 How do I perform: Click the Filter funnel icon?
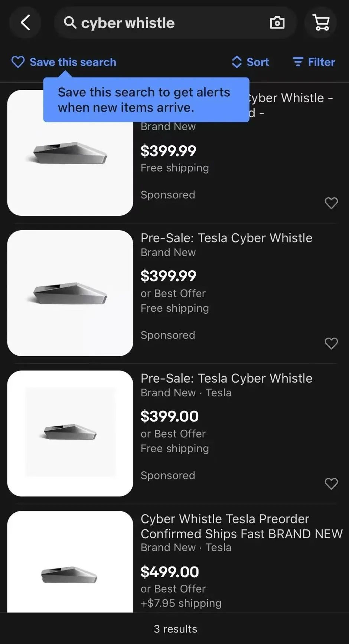pyautogui.click(x=298, y=62)
